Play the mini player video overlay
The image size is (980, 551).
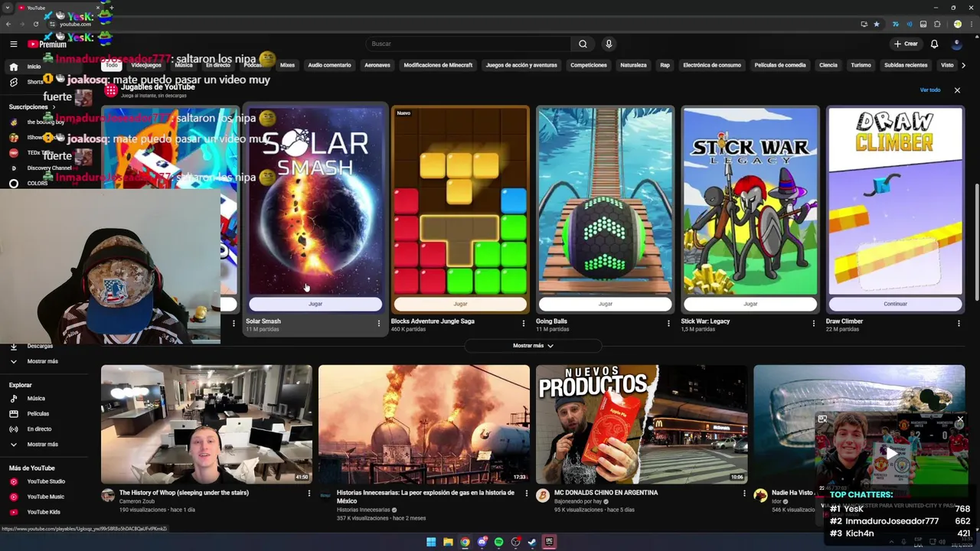[x=892, y=453]
